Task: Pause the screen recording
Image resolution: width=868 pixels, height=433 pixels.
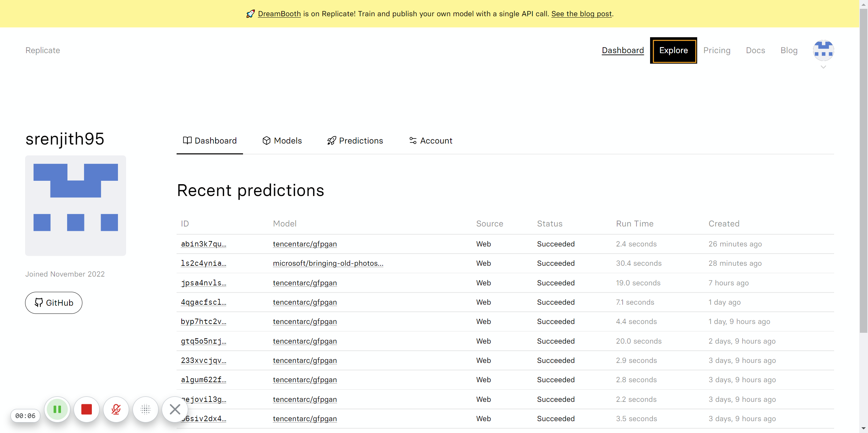Action: (57, 409)
